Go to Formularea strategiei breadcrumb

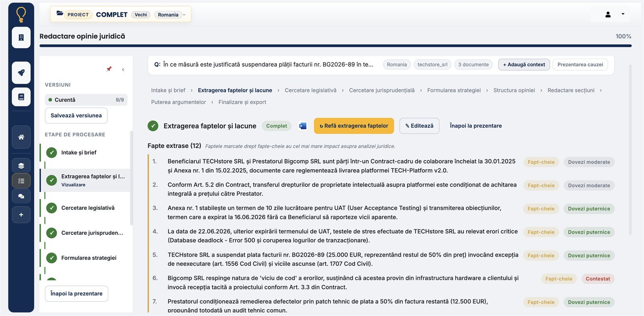(x=454, y=90)
